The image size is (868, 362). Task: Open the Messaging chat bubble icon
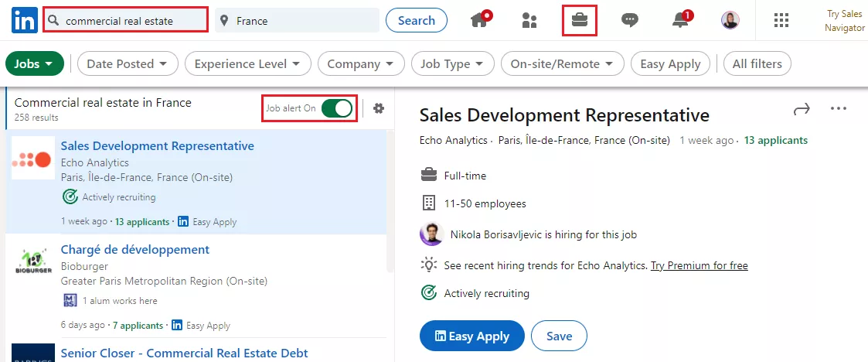point(629,21)
